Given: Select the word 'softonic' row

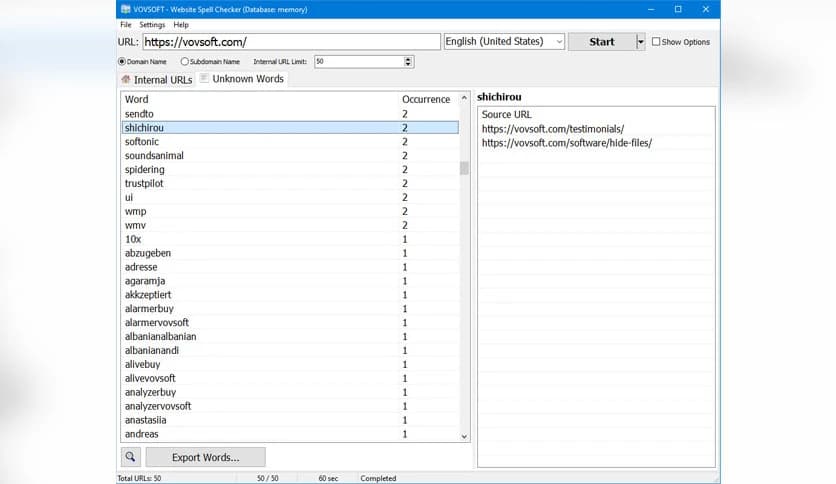Looking at the screenshot, I should [290, 141].
